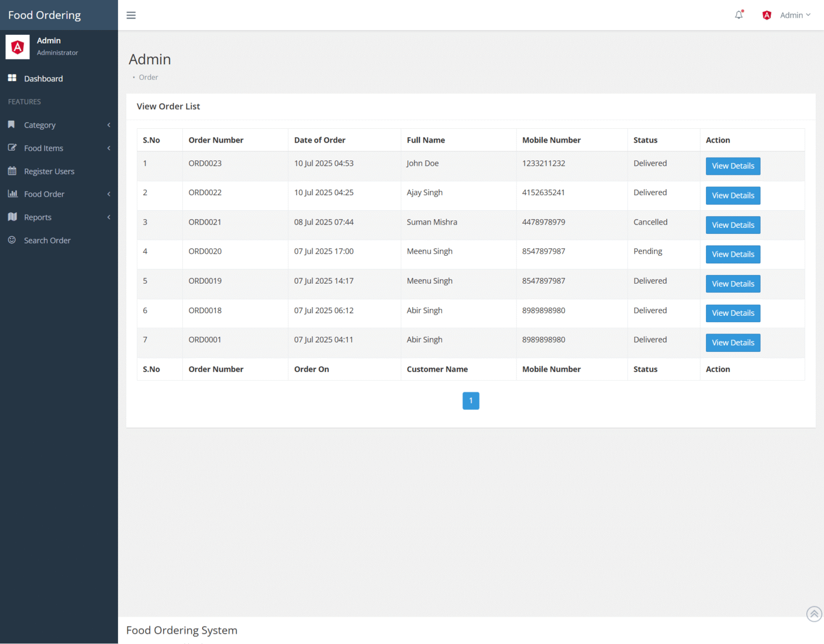Select Register Users in the sidebar
Image resolution: width=824 pixels, height=644 pixels.
[x=49, y=171]
